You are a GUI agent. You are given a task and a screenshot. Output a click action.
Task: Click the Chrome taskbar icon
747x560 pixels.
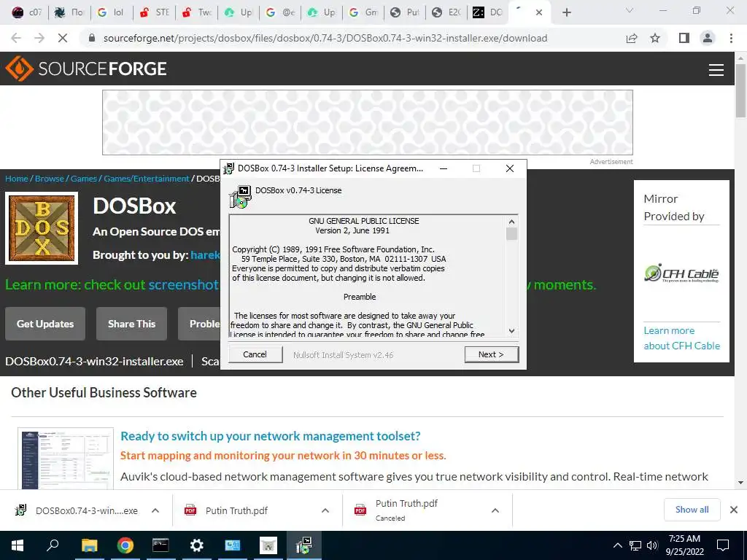pyautogui.click(x=125, y=545)
